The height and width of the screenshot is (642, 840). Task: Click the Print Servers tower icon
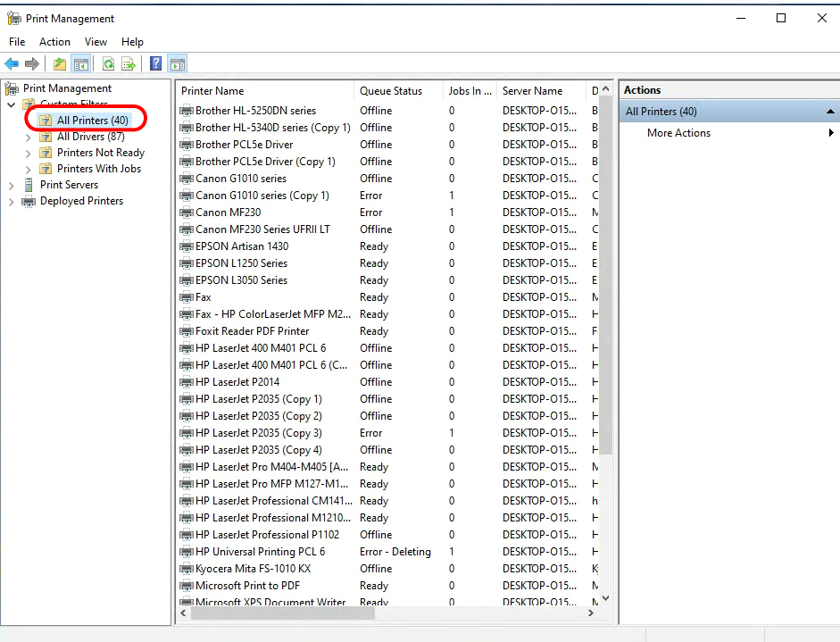29,185
